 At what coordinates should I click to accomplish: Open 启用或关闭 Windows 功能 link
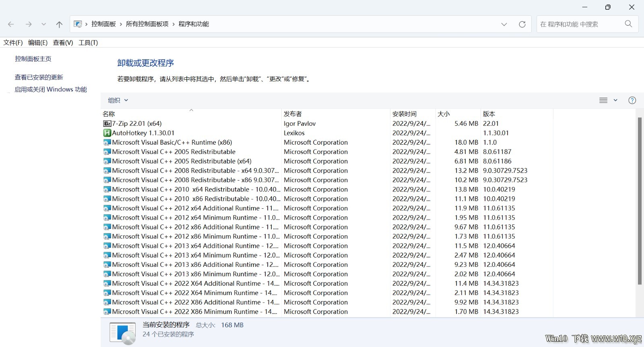pos(51,89)
